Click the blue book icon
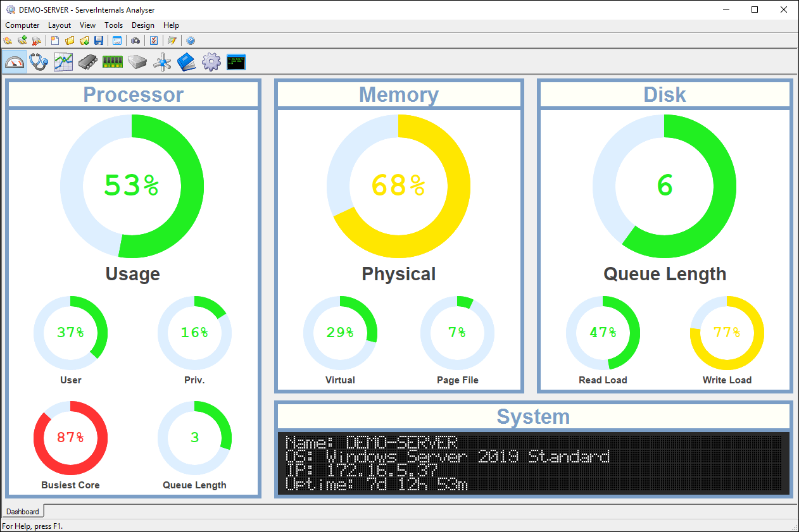 click(x=187, y=62)
